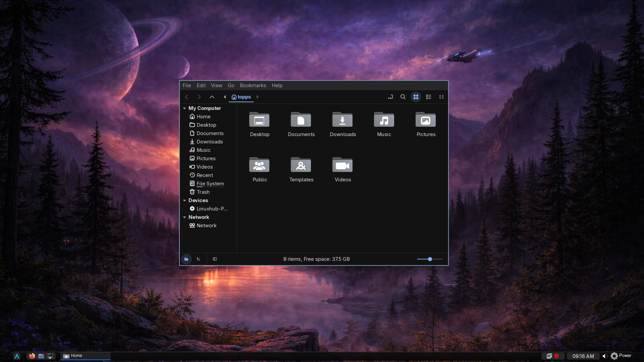This screenshot has height=362, width=644.
Task: Collapse the Devices section
Action: 184,200
